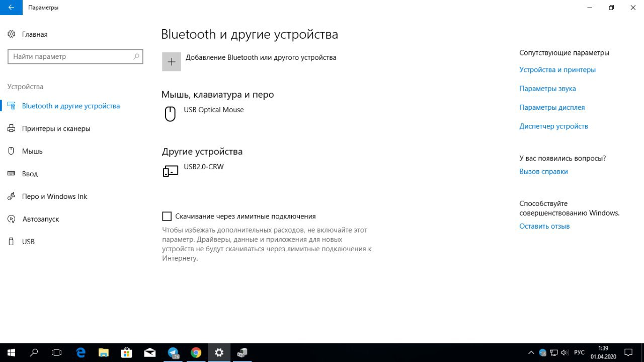Open Параметры звука link
Image resolution: width=644 pixels, height=362 pixels.
click(x=547, y=89)
